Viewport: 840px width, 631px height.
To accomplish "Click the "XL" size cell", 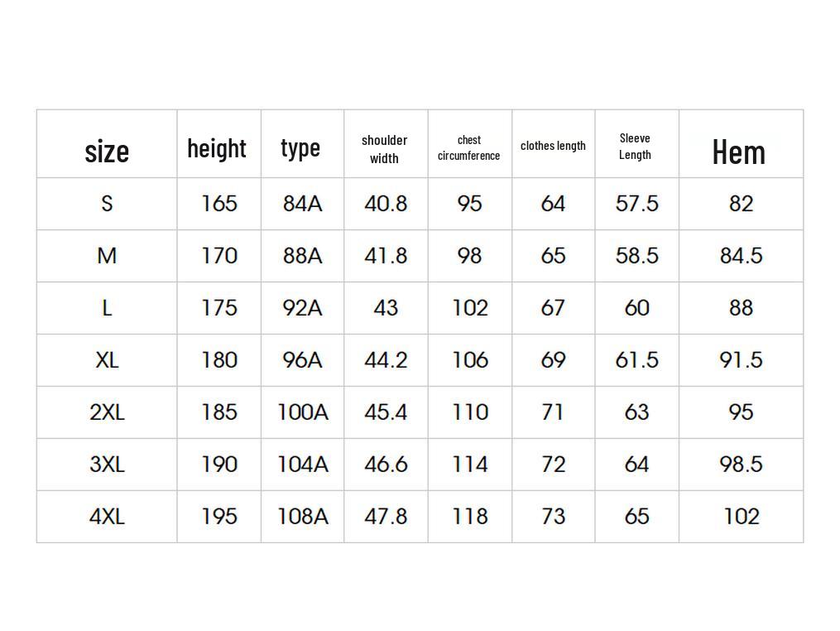I will [x=107, y=360].
